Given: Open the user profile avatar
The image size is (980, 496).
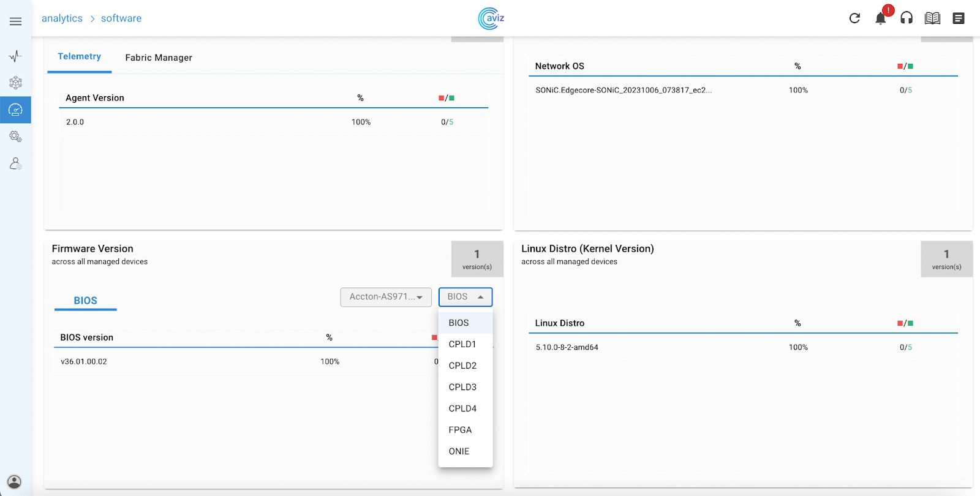Looking at the screenshot, I should point(15,481).
